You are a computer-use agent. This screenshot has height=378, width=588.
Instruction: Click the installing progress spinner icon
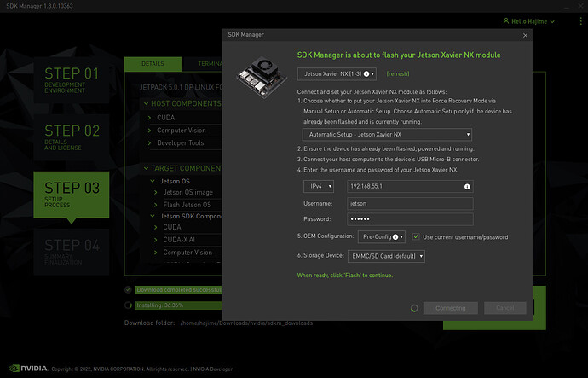pos(128,305)
